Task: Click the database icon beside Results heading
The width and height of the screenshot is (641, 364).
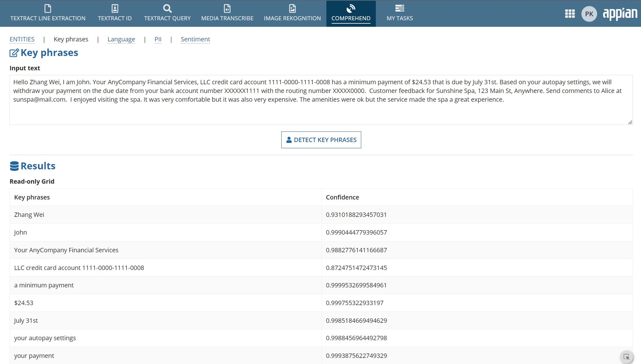Action: [x=14, y=166]
